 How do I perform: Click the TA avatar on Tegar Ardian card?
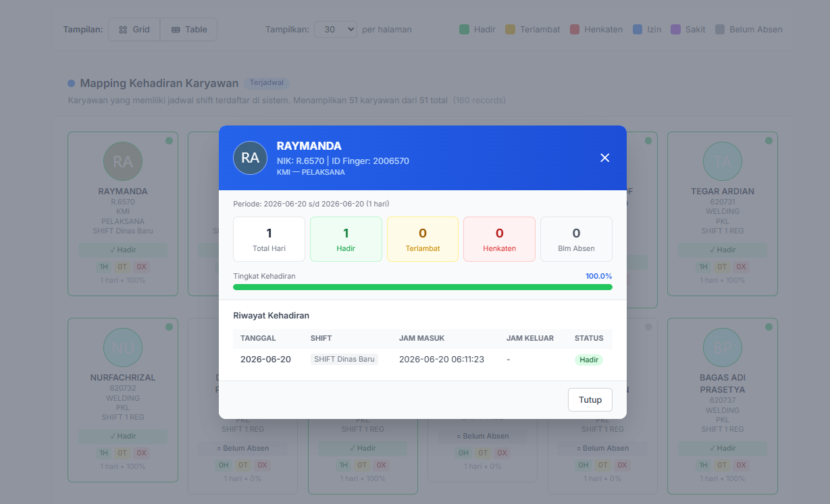pos(723,161)
